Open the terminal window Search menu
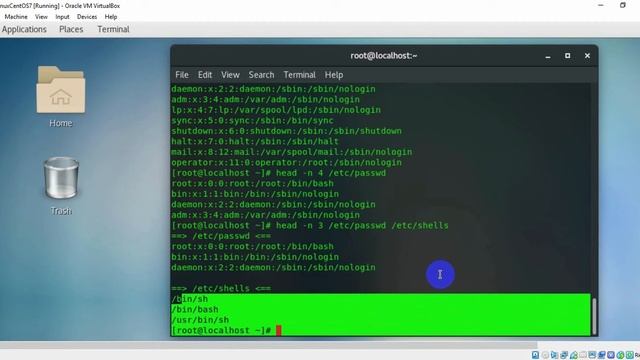 [261, 75]
